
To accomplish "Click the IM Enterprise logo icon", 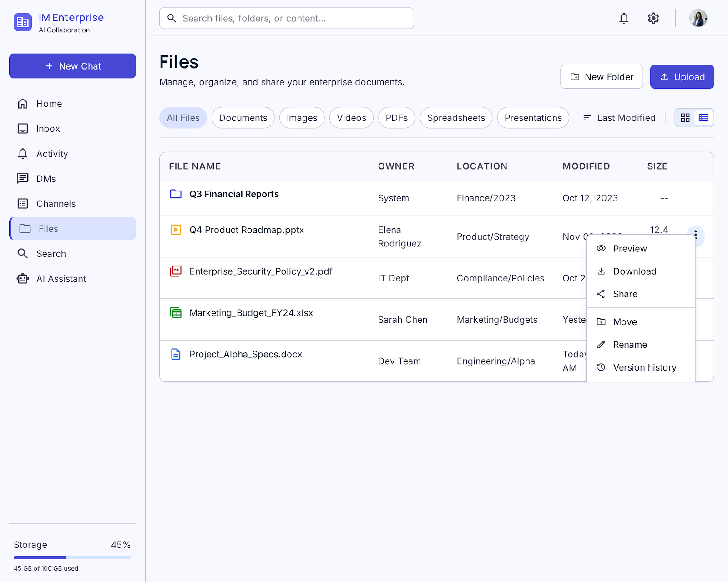I will 23,22.
